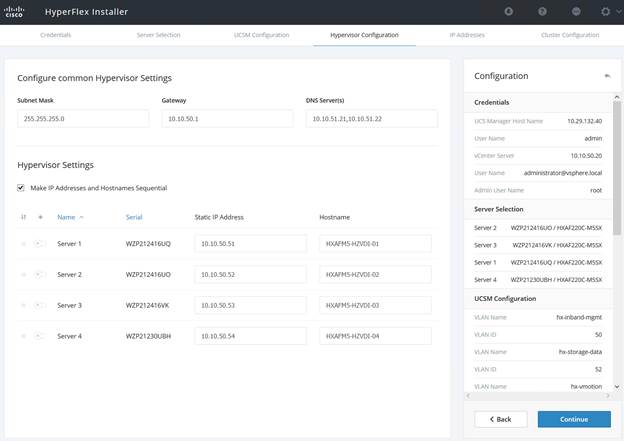
Task: Click the first round icon left of help
Action: (509, 12)
